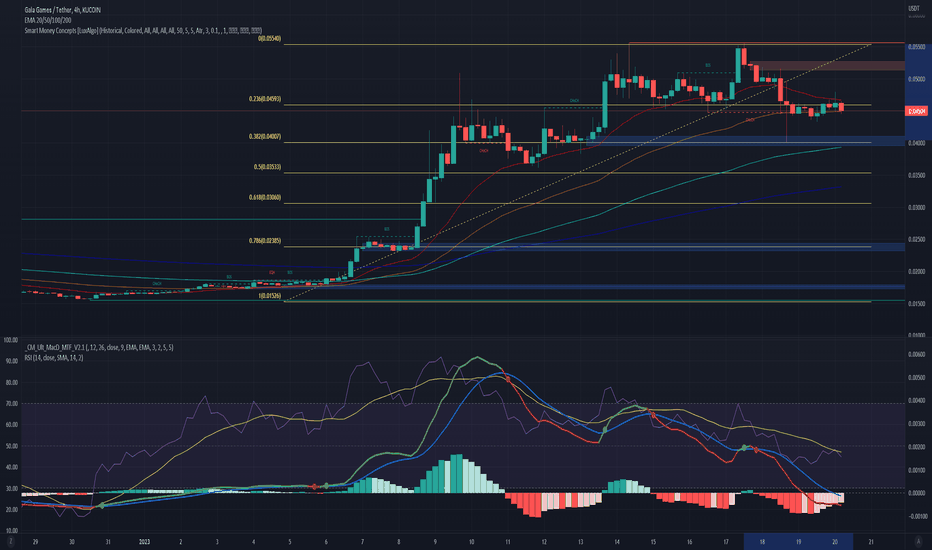Select the 'RSI (14, close, SMA, 14, 2)' label
The image size is (932, 550).
tap(53, 358)
